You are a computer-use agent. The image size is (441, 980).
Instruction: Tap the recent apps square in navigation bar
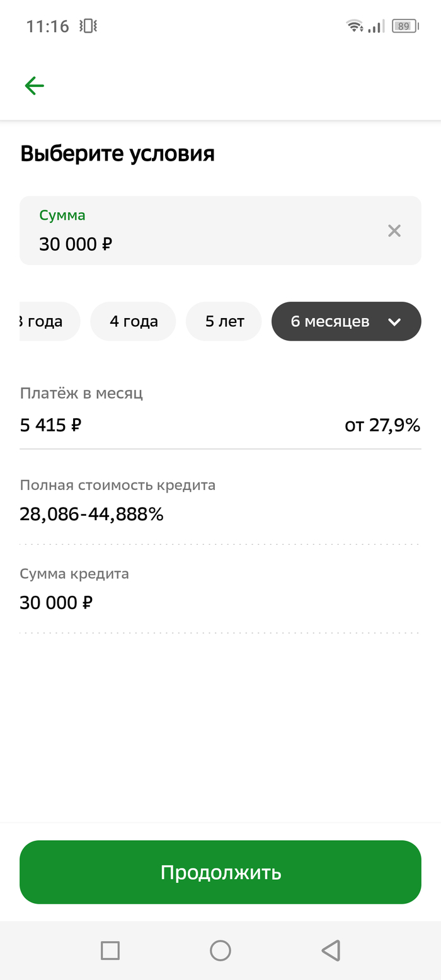coord(110,951)
